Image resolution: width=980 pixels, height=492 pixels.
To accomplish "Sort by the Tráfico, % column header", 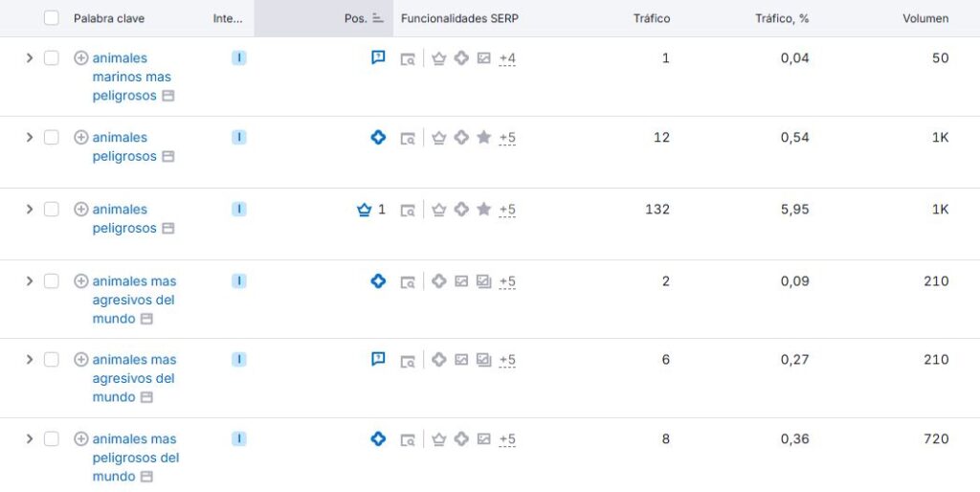I will pyautogui.click(x=782, y=18).
